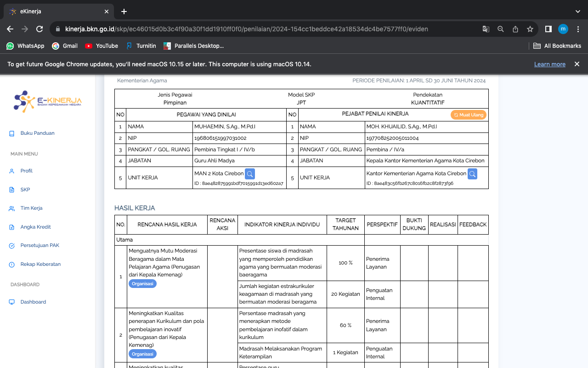Click the E-Kinerja logo
This screenshot has width=588, height=368.
pos(48,101)
